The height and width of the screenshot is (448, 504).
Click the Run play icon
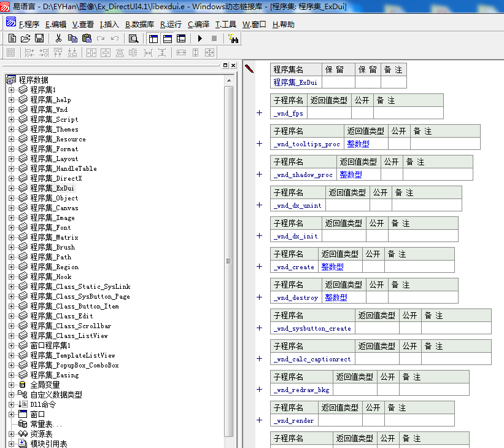200,39
